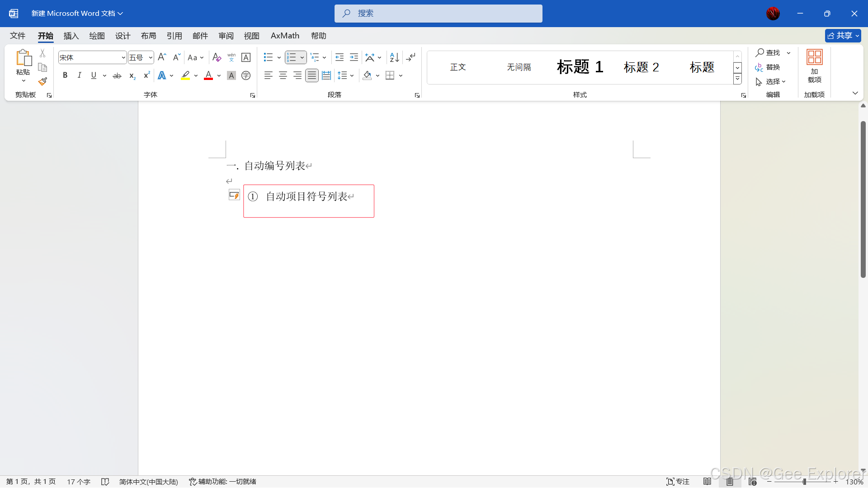Click the Format Painter brush icon
The height and width of the screenshot is (488, 868).
pyautogui.click(x=42, y=82)
